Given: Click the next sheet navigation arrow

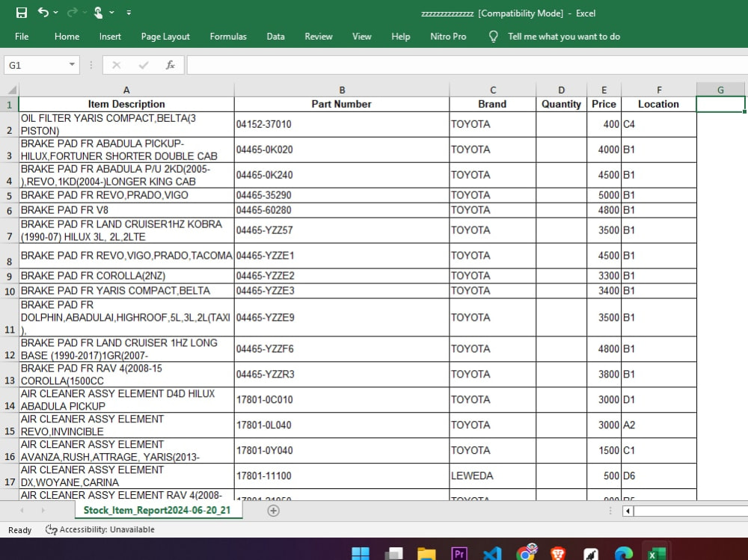Looking at the screenshot, I should 43,511.
